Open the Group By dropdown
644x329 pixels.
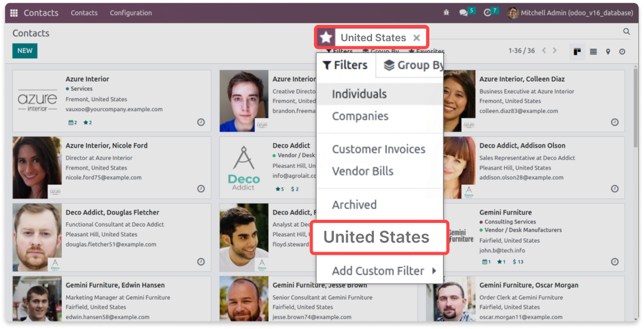click(413, 65)
